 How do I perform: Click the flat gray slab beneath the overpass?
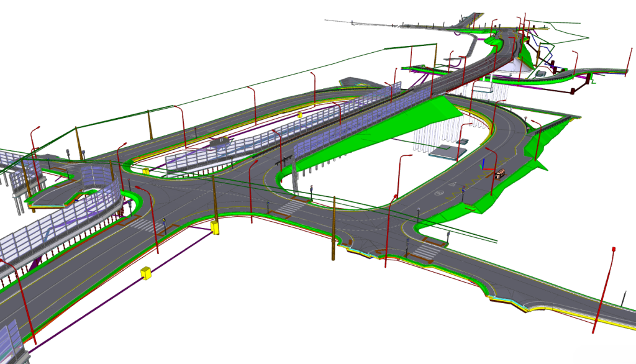pos(444,152)
